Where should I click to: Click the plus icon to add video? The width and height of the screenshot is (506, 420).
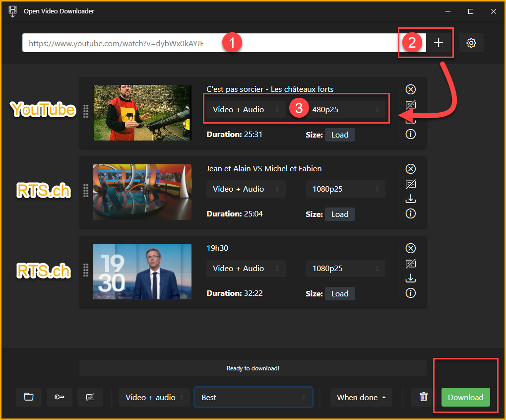tap(439, 43)
